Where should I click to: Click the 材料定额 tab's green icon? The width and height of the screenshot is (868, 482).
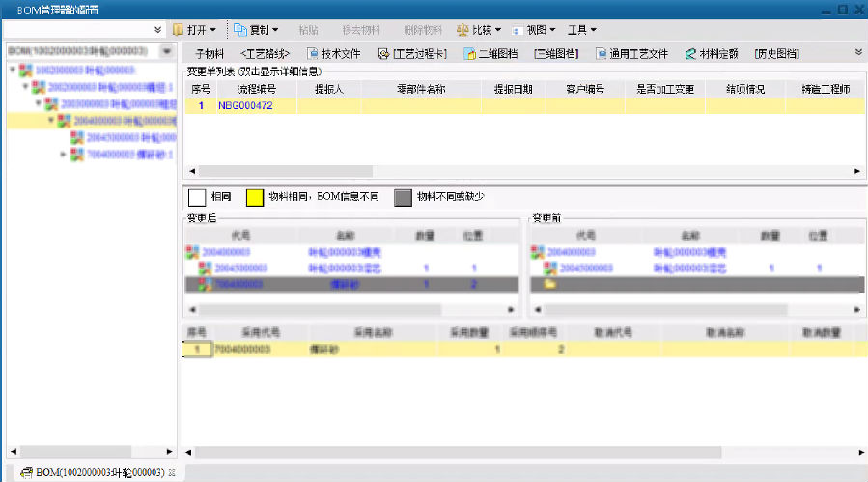[x=690, y=53]
